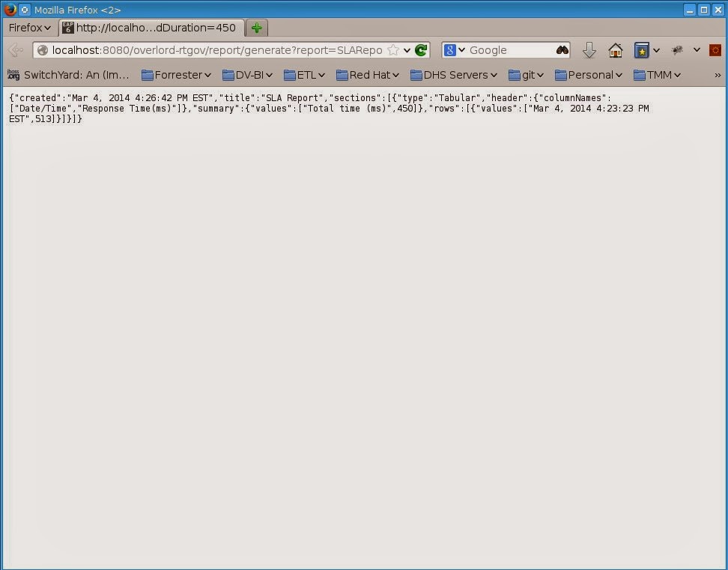
Task: Open the SwitchYard bookmark link
Action: (x=68, y=75)
